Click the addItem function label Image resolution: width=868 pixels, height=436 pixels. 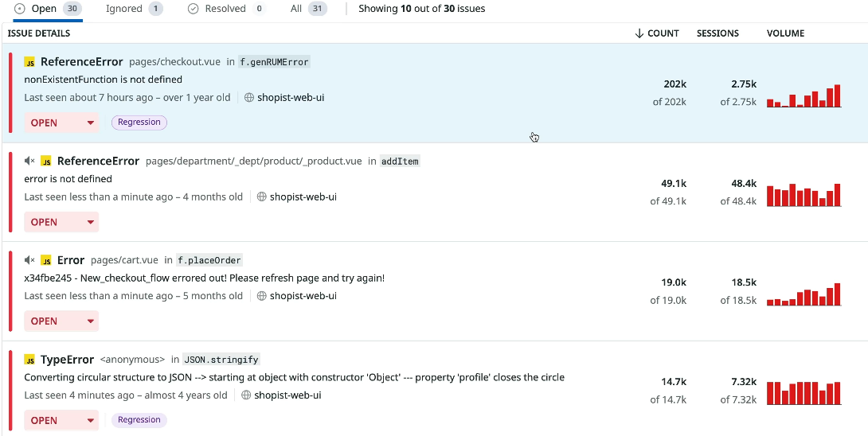pyautogui.click(x=401, y=162)
